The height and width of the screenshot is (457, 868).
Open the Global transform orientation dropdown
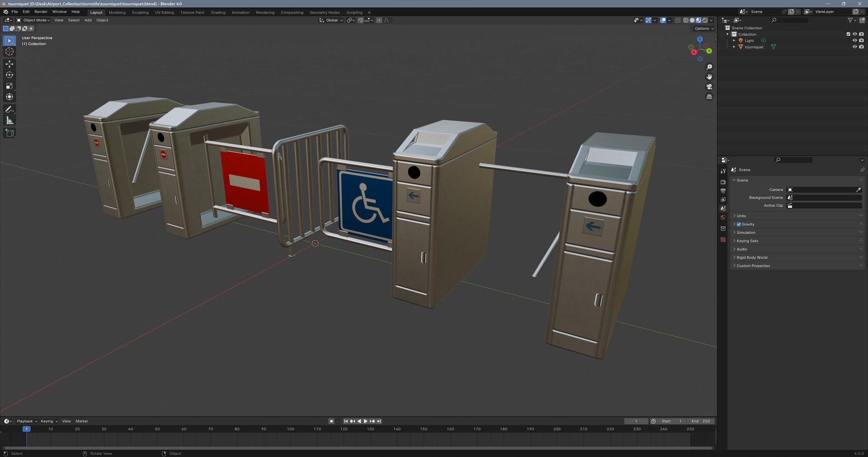pyautogui.click(x=331, y=20)
